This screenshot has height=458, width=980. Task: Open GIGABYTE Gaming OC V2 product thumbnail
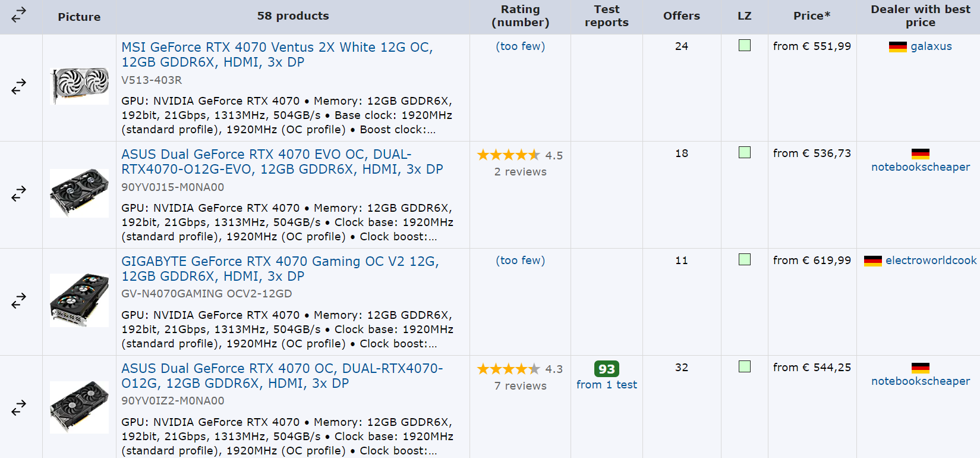[x=80, y=300]
